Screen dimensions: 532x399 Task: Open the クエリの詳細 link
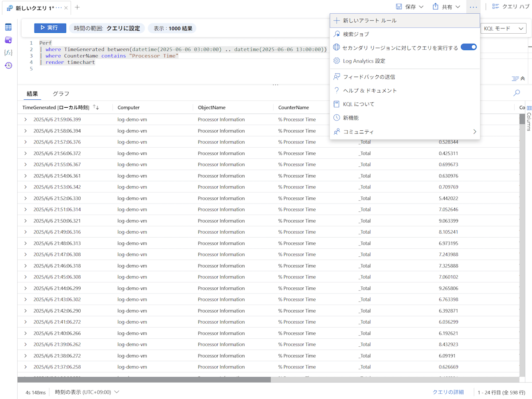(448, 392)
